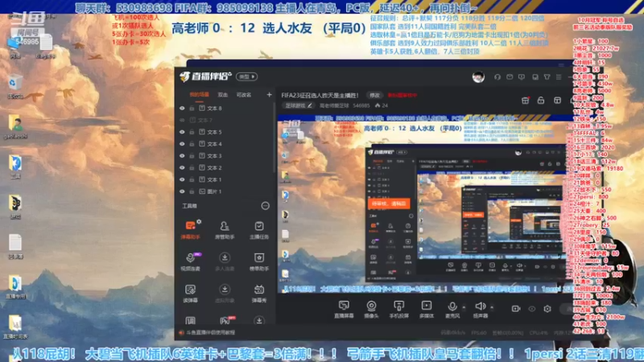Open the 多人连麦 download tool

click(225, 261)
